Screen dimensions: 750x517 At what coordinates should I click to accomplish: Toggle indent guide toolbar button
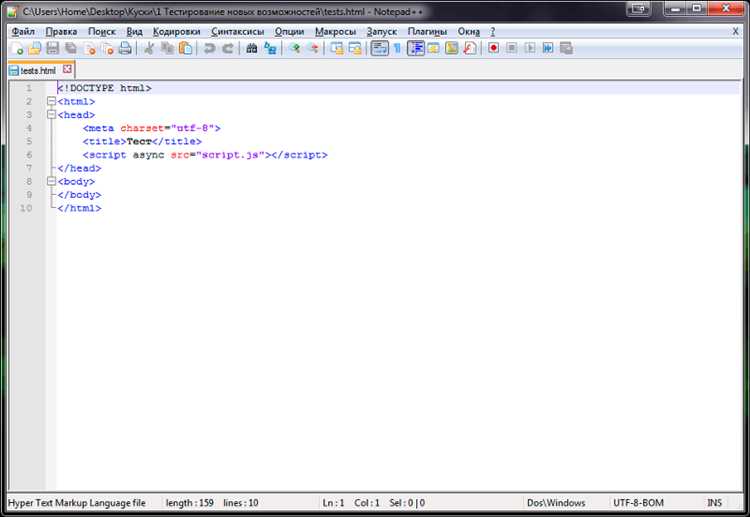pos(416,48)
